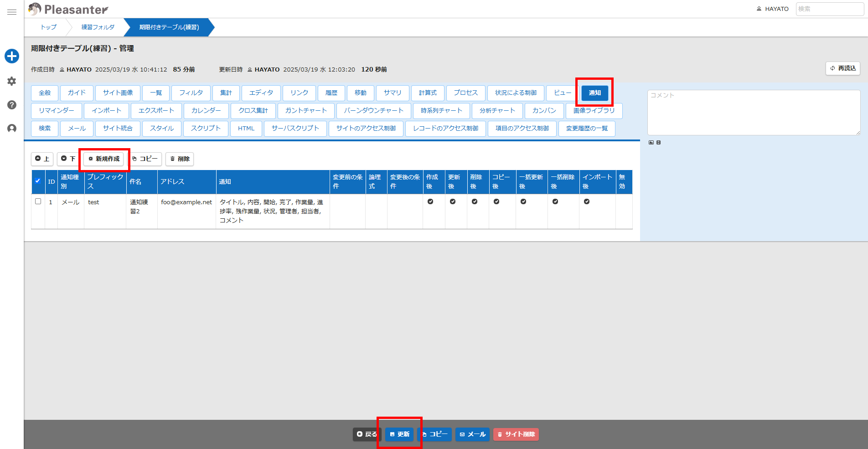Click the image insert icon under comment
The width and height of the screenshot is (868, 449).
651,143
